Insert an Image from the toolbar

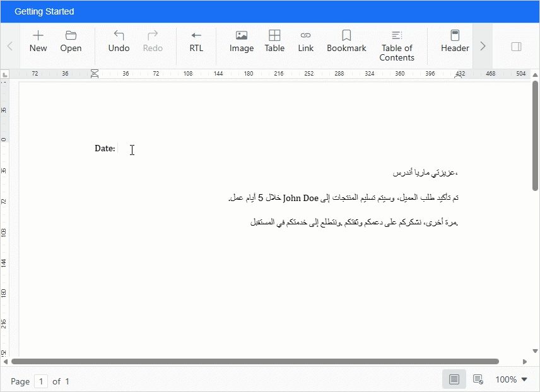(242, 42)
